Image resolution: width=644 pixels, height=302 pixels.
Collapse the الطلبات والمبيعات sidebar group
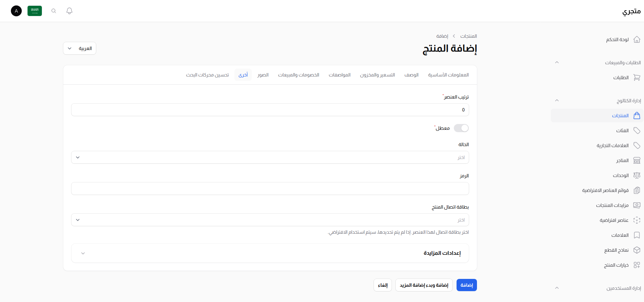point(557,63)
